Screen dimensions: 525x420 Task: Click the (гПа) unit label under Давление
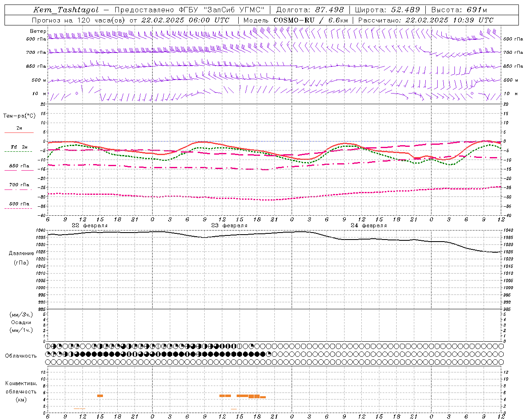click(x=21, y=262)
